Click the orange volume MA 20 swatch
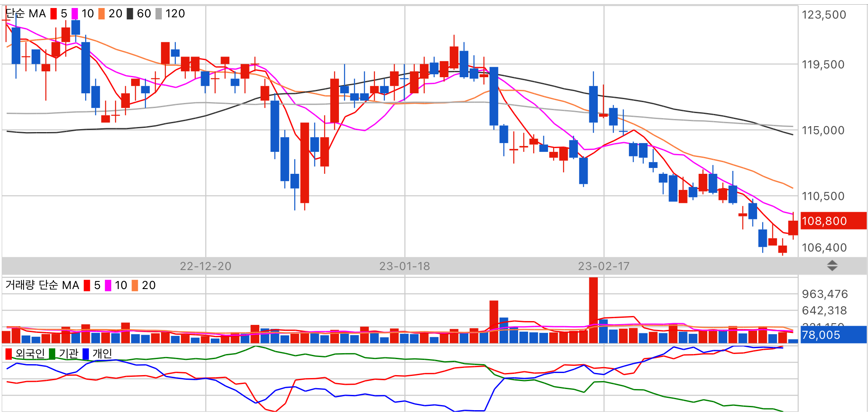 [x=135, y=286]
